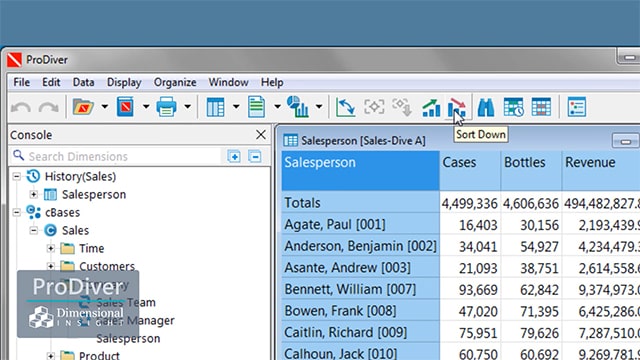The image size is (640, 360).
Task: Click the Print toolbar icon
Action: [167, 107]
